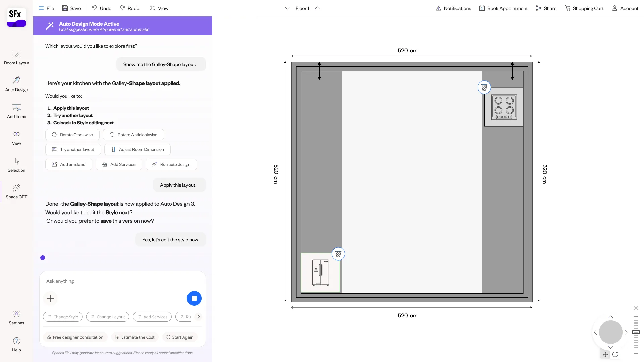Pan the view down with the navigator chevron
Screen dimensions: 644x362
coord(611,347)
